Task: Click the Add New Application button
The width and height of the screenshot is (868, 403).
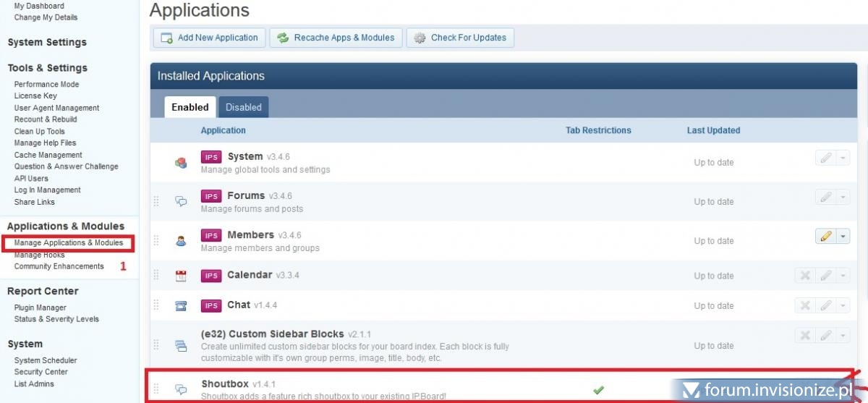Action: 209,38
